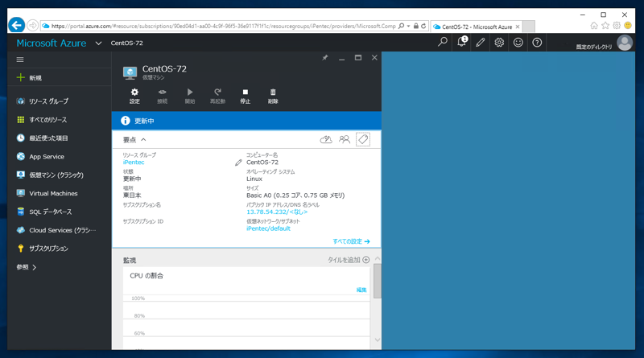Click the browser back arrow button
Screen dimensions: 644x358
tap(16, 26)
